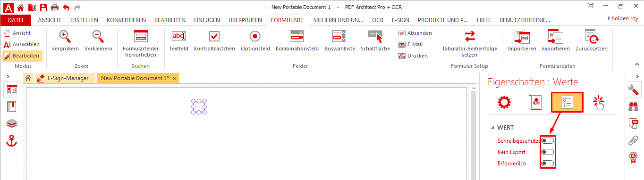
Task: Open the EINFÜGEN ribbon tab
Action: point(207,20)
